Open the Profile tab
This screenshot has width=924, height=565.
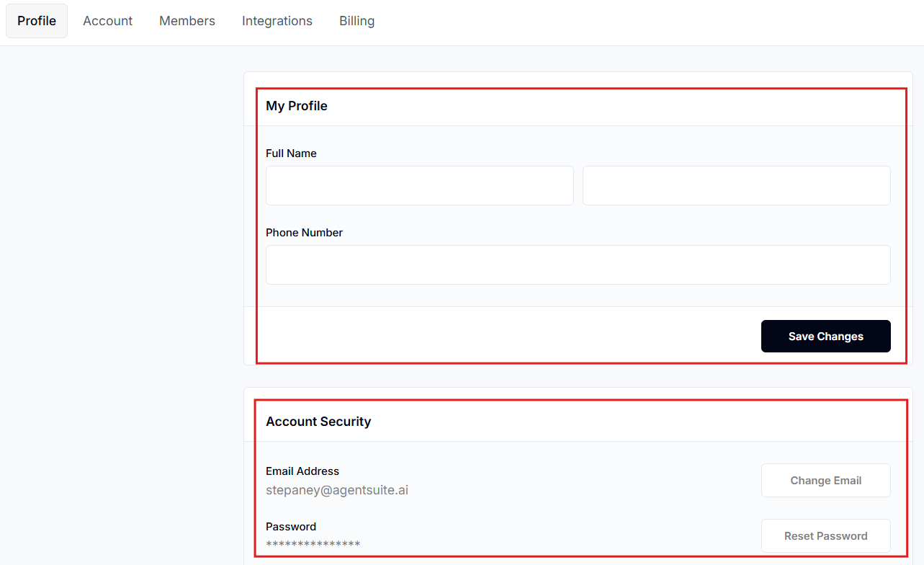(x=37, y=21)
